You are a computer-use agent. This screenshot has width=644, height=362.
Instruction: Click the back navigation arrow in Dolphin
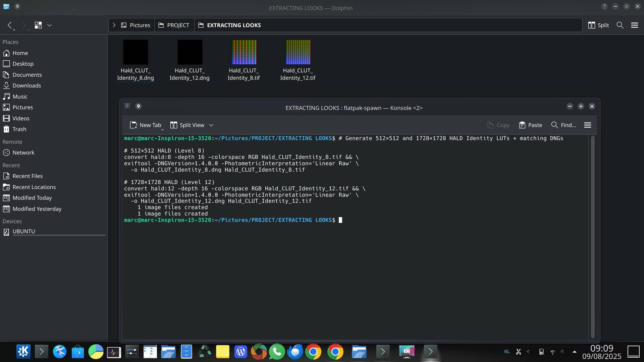(x=10, y=25)
